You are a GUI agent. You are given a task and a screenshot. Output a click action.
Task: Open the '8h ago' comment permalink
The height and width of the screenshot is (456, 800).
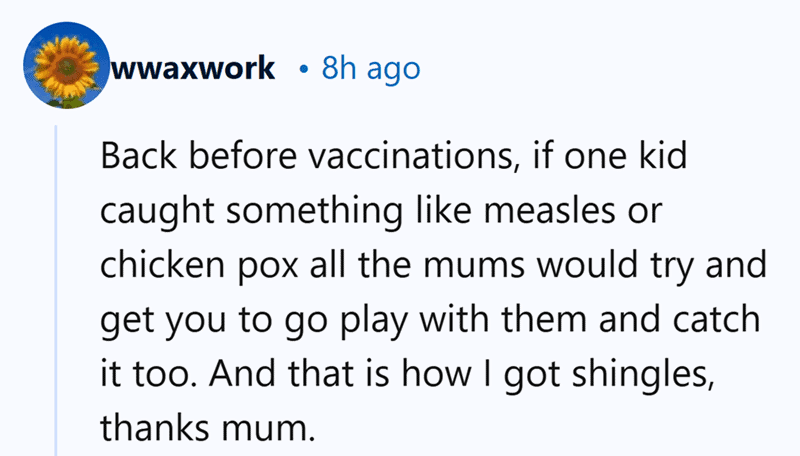371,69
